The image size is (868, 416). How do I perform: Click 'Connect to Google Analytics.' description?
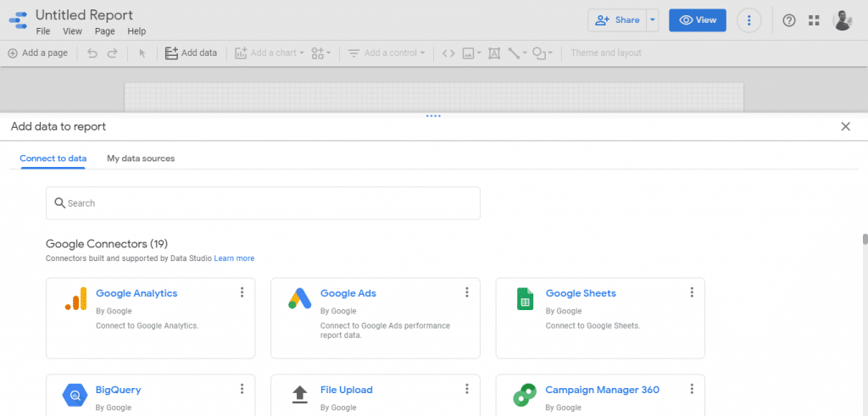click(147, 326)
